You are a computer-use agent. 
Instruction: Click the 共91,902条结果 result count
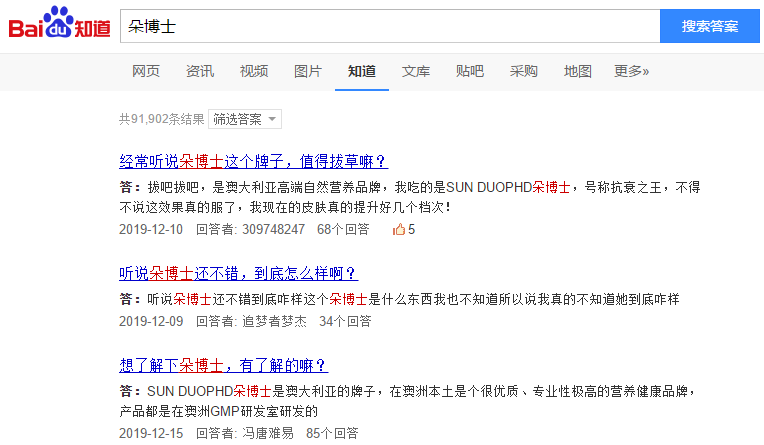coord(162,119)
